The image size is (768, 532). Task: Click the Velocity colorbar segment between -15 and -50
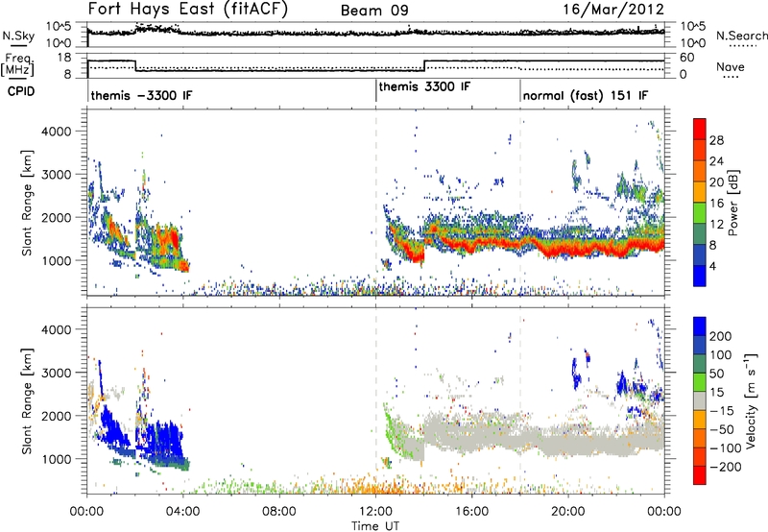[700, 420]
